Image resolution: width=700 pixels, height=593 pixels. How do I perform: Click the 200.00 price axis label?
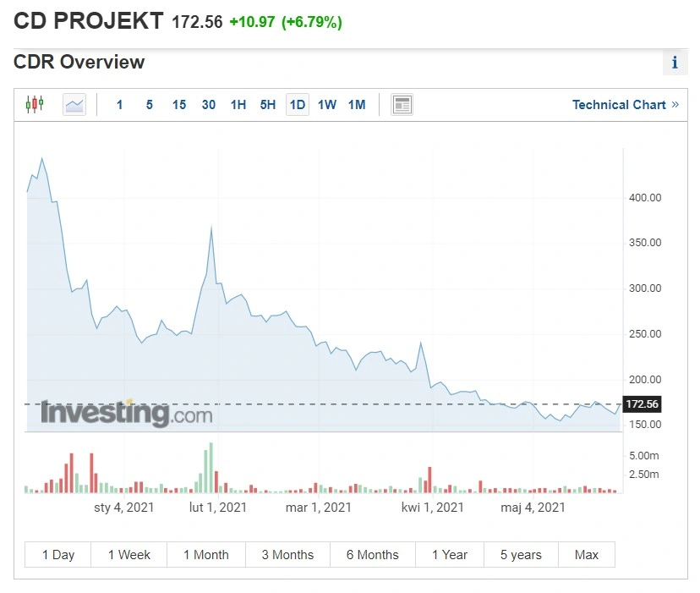pyautogui.click(x=645, y=379)
